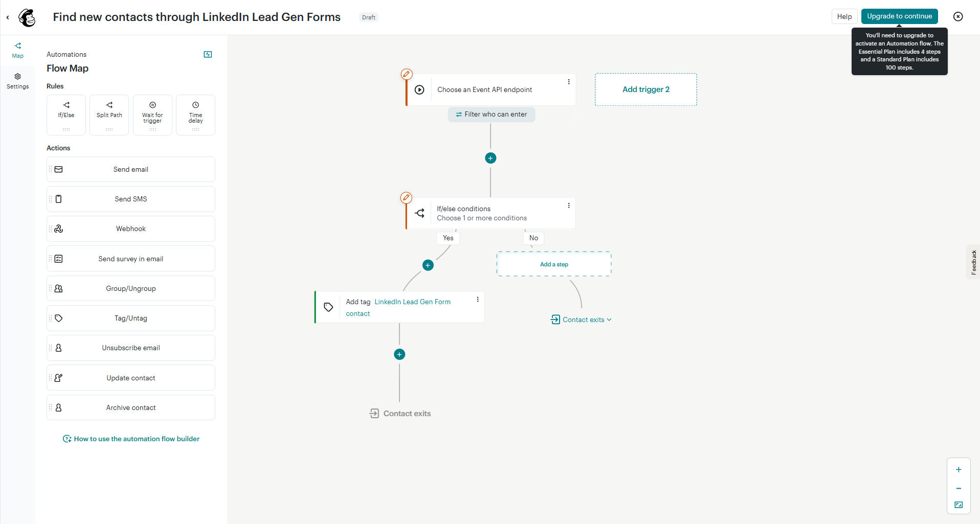
Task: Open How to use the automation flow builder
Action: click(131, 439)
